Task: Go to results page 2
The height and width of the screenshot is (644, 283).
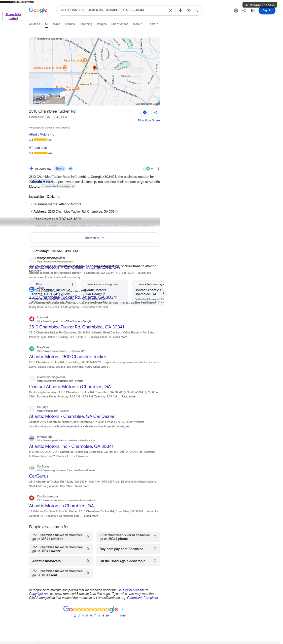Action: pos(75,616)
